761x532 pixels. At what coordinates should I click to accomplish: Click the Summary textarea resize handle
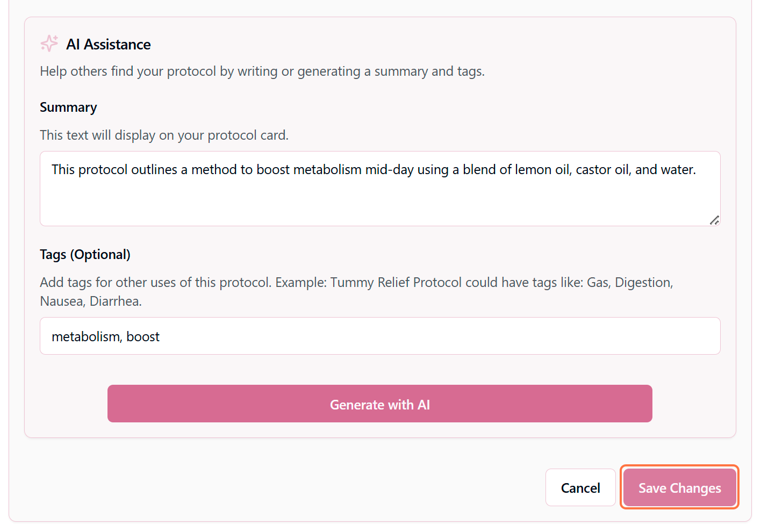[x=714, y=220]
